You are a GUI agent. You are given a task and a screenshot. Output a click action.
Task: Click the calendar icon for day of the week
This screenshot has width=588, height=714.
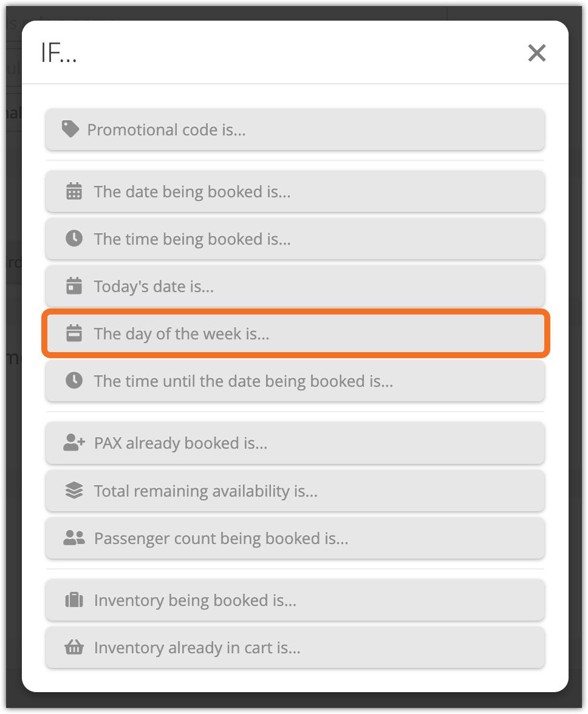coord(74,333)
